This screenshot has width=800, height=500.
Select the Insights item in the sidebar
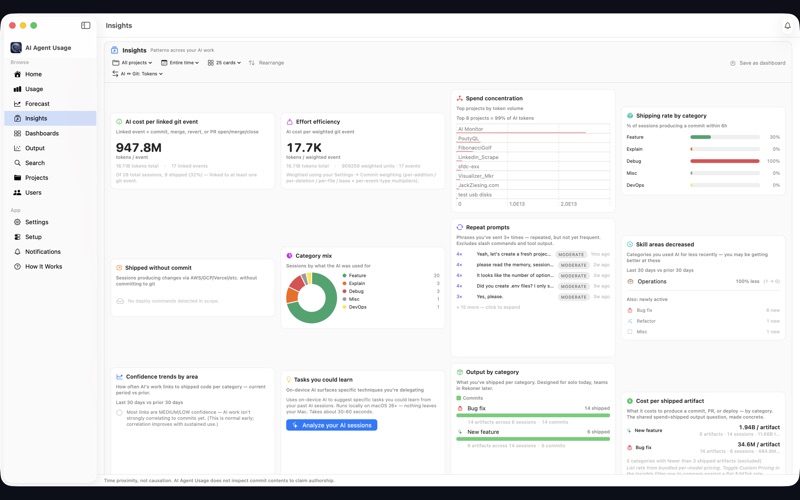50,118
